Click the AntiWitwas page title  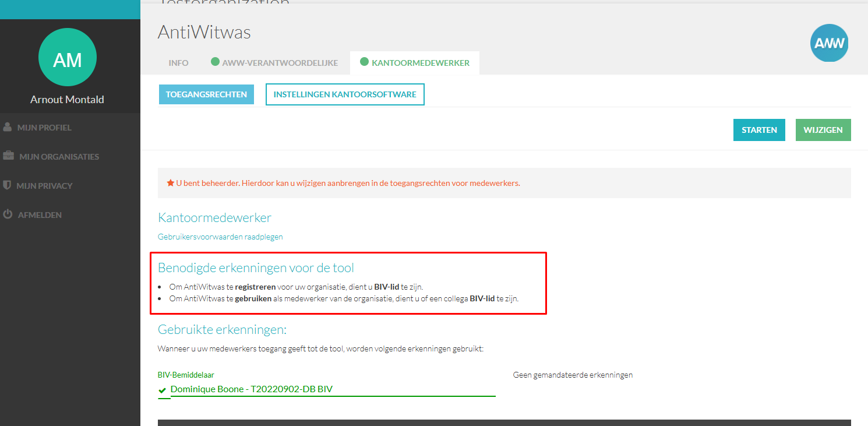tap(204, 32)
